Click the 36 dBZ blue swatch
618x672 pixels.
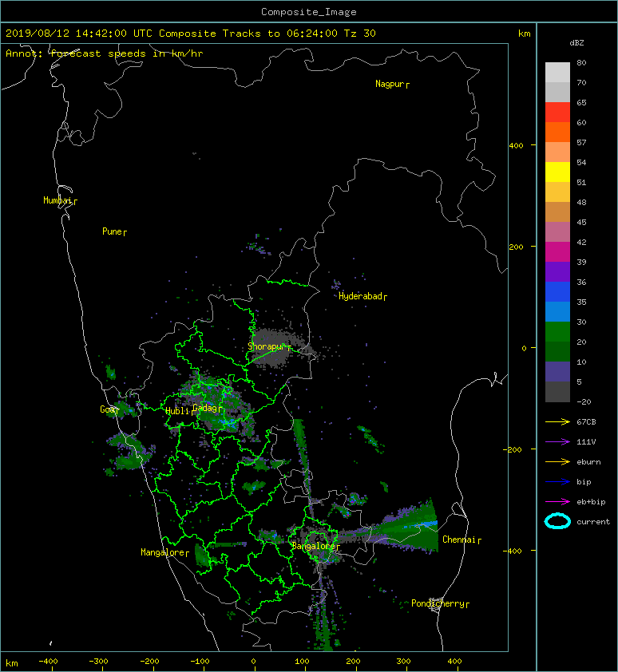click(557, 291)
